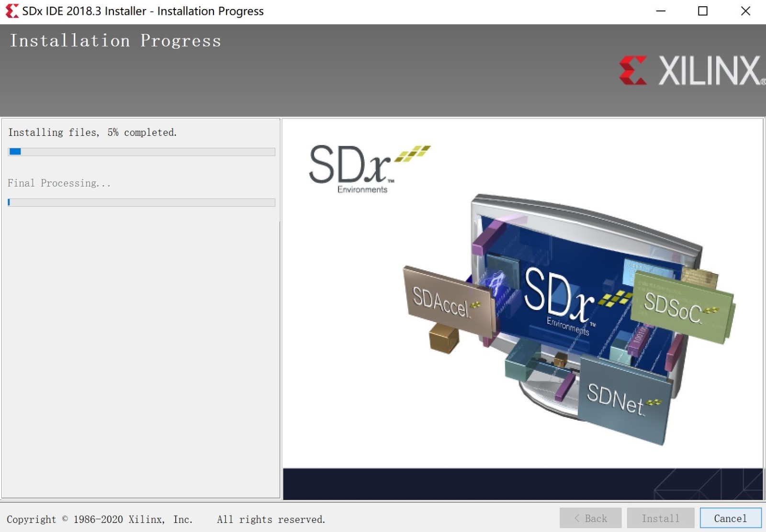Click the 'Installation Progress' heading
Image resolution: width=766 pixels, height=532 pixels.
[x=115, y=41]
